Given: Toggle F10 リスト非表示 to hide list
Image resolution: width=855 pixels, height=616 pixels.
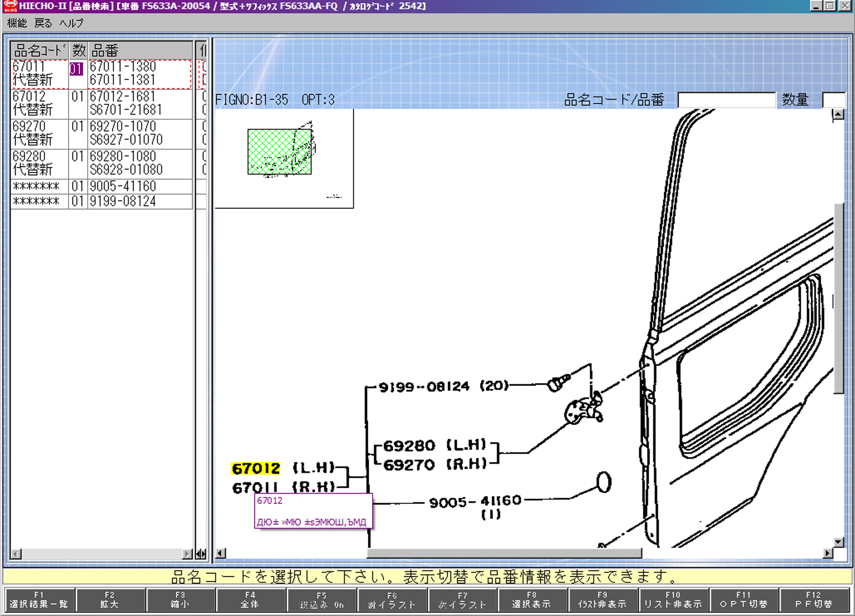Looking at the screenshot, I should (673, 599).
